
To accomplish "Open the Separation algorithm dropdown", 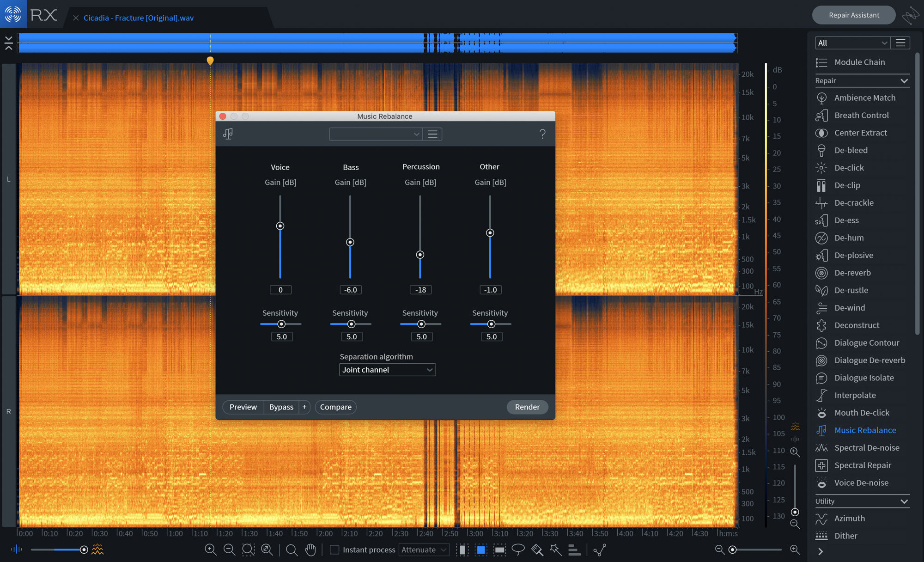I will [x=387, y=370].
